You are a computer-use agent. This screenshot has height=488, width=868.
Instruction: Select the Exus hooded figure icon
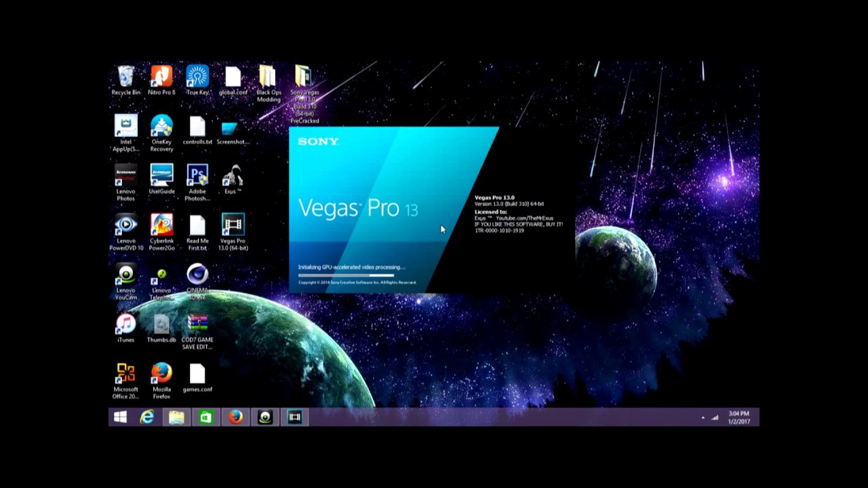point(233,180)
